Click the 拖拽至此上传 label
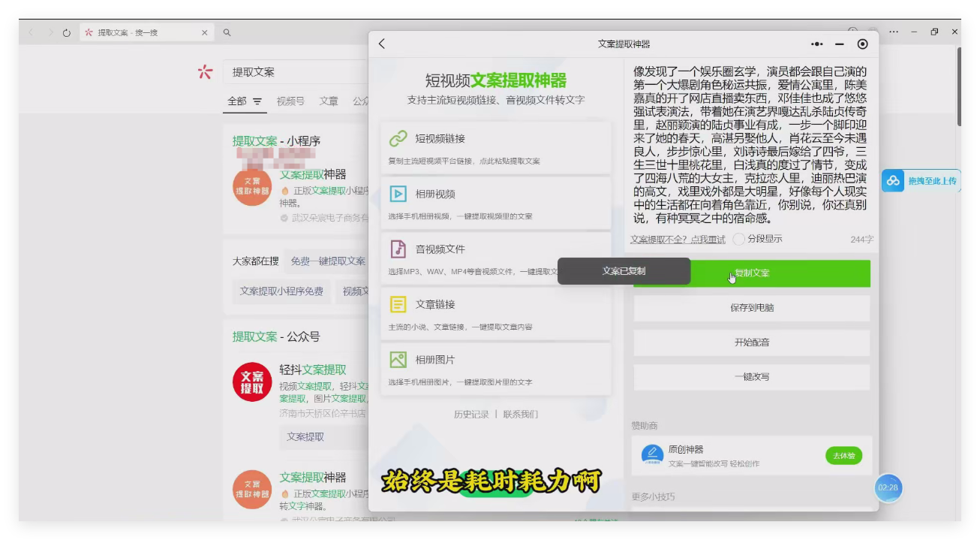Image resolution: width=980 pixels, height=540 pixels. (x=932, y=181)
